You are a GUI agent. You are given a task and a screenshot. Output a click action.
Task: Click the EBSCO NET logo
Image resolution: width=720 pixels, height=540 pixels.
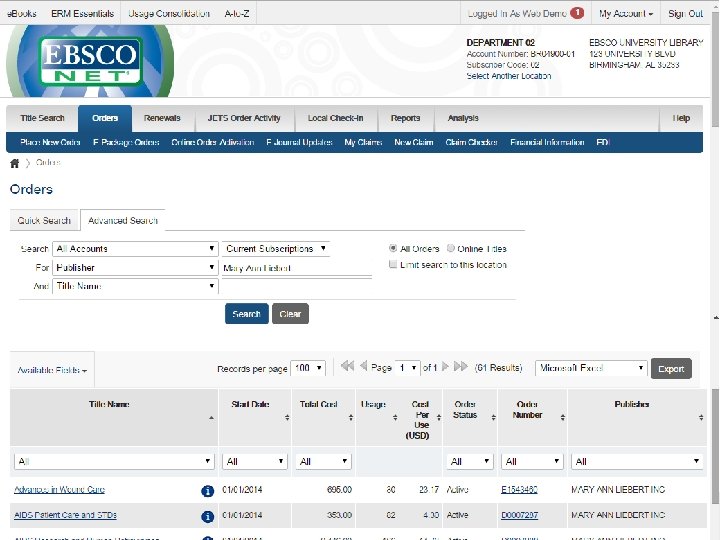90,61
